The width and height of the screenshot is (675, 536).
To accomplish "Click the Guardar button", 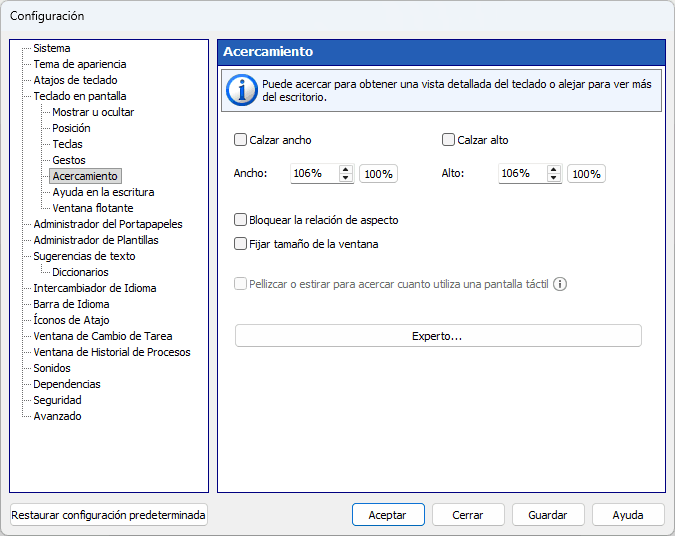I will 548,515.
